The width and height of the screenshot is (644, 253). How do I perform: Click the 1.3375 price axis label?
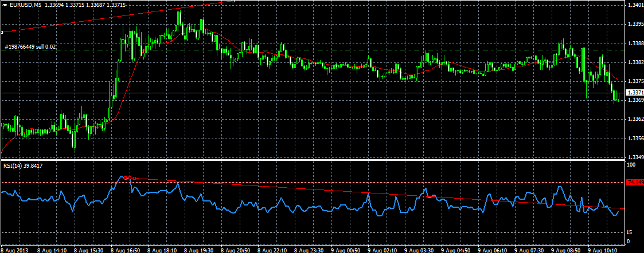pyautogui.click(x=635, y=81)
